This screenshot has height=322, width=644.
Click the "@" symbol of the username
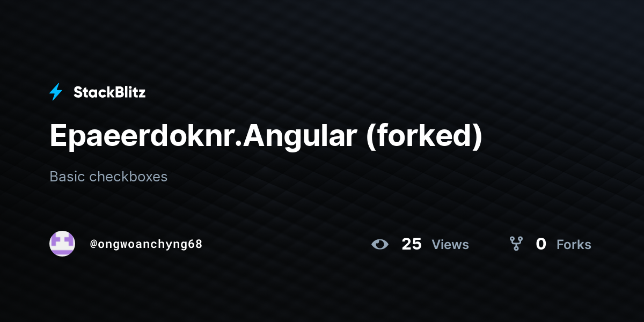click(x=93, y=244)
